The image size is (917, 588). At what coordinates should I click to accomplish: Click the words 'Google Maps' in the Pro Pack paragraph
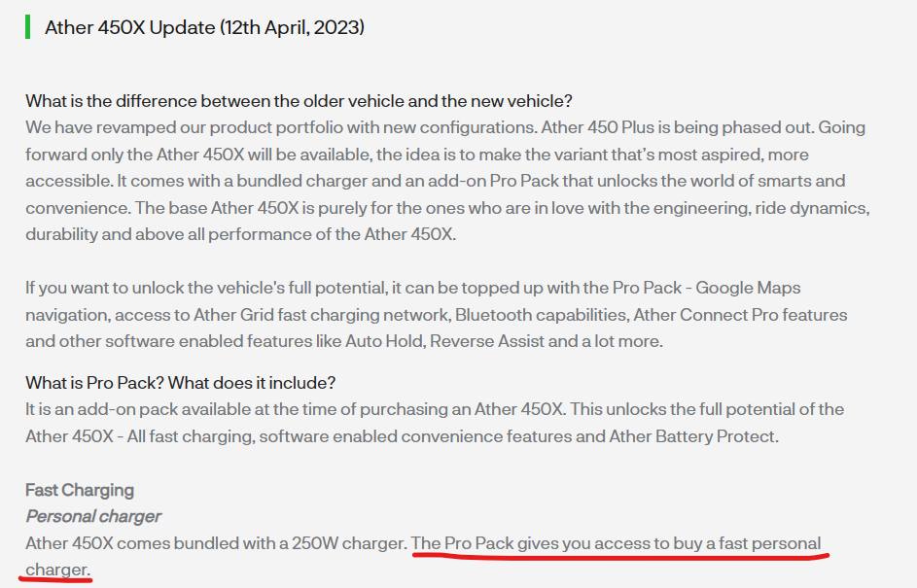pos(748,288)
